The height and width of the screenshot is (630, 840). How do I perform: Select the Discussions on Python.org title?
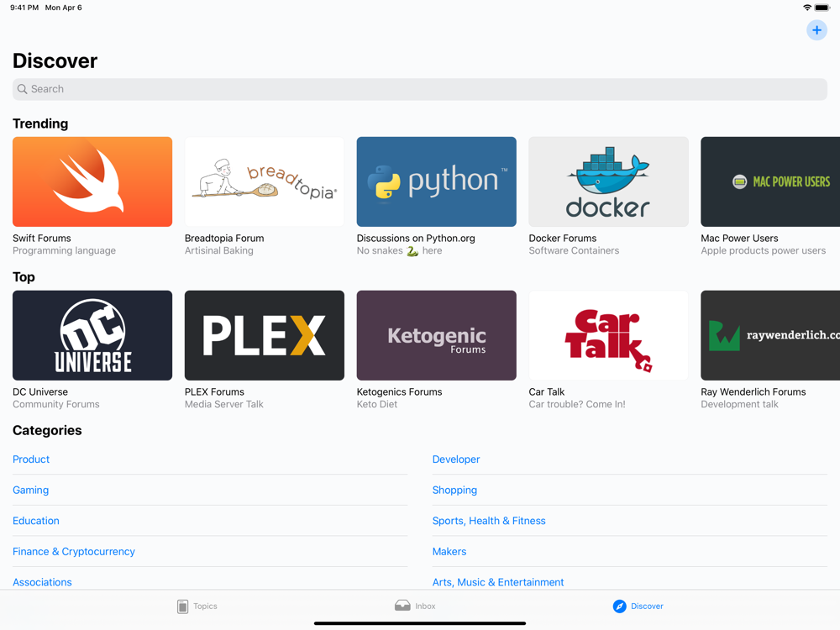pos(416,238)
